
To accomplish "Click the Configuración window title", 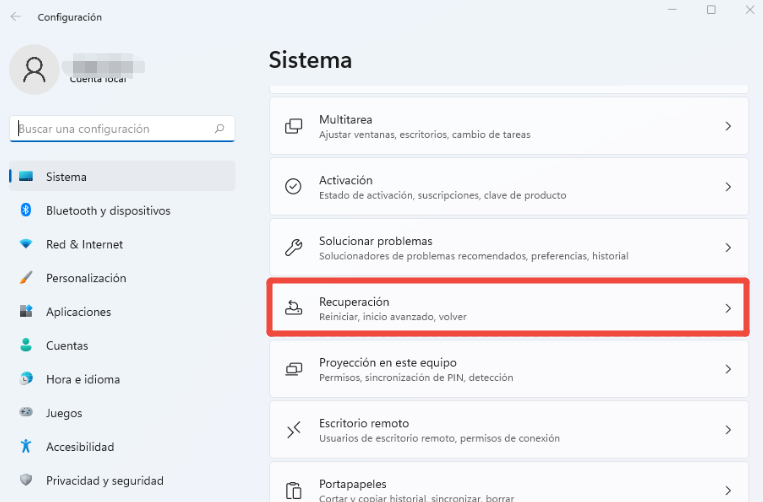I will (70, 17).
